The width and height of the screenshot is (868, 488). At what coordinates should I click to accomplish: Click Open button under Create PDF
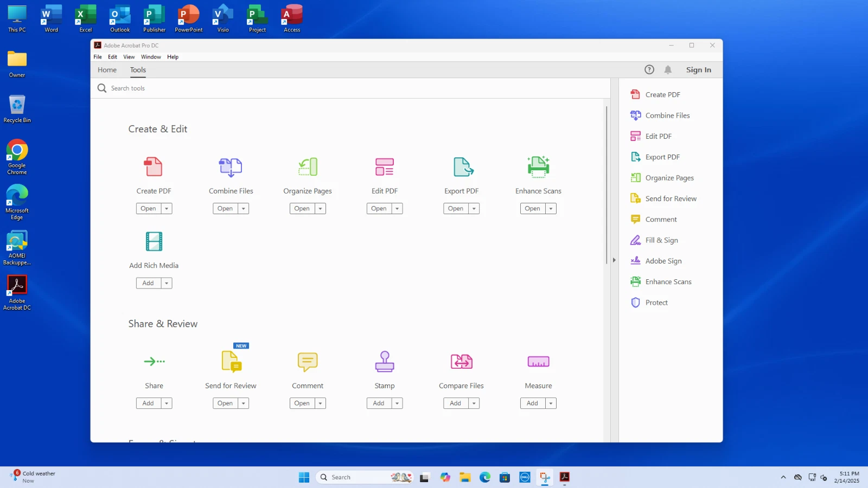point(148,209)
